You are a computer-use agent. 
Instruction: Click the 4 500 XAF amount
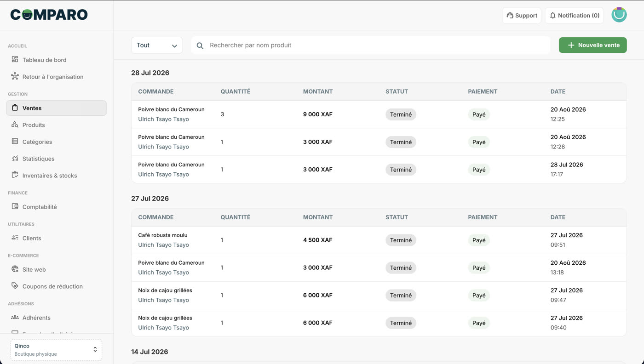pos(318,240)
